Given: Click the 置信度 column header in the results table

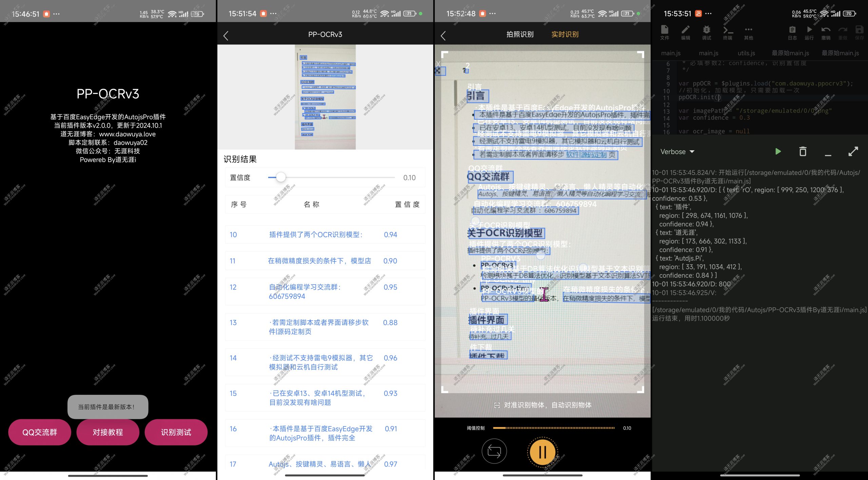Looking at the screenshot, I should coord(407,204).
